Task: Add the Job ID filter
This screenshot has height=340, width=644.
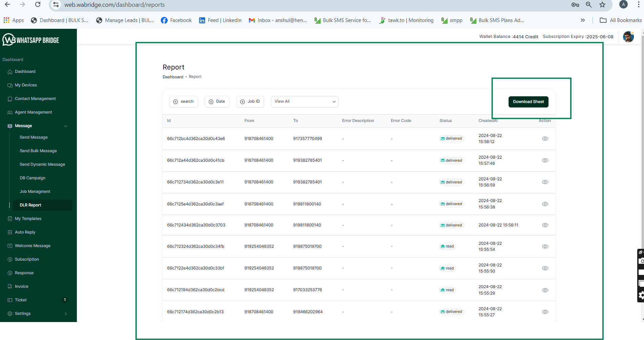Action: pyautogui.click(x=250, y=101)
